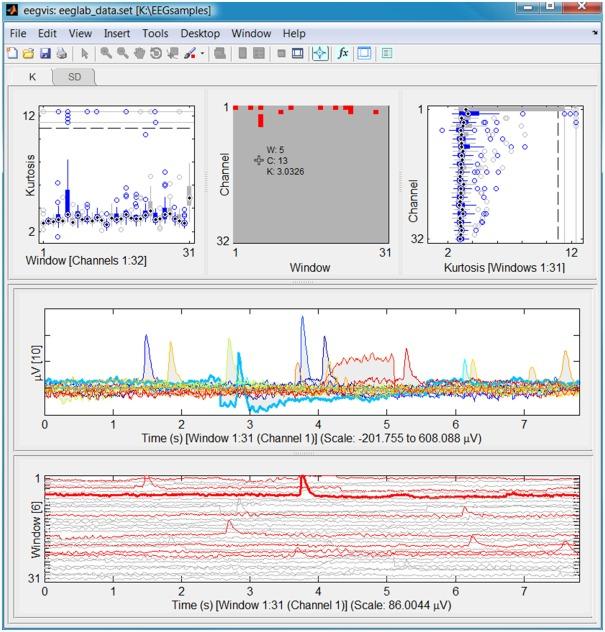The height and width of the screenshot is (632, 605).
Task: Open the Tools menu
Action: pos(155,33)
